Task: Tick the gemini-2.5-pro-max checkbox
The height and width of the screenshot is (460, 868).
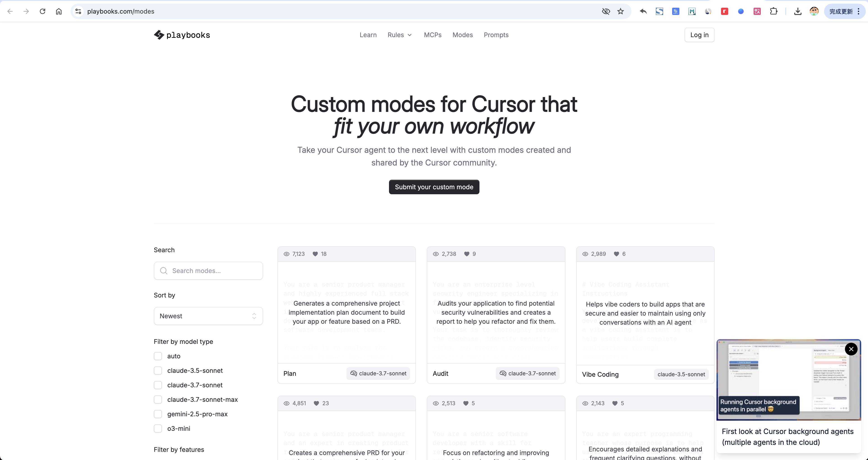Action: (158, 414)
